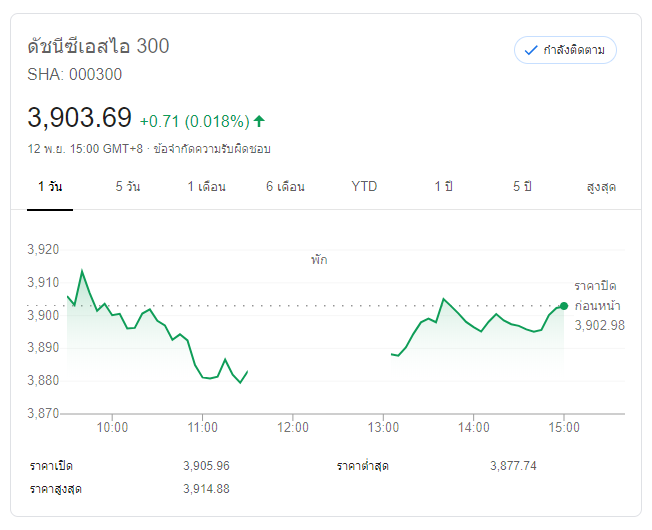Click the ราคาเปิด opening price value

[207, 466]
